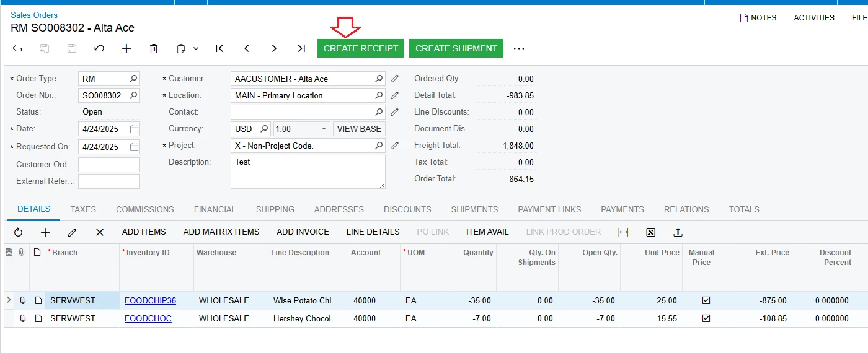Switch to ADDRESSES tab

tap(339, 209)
